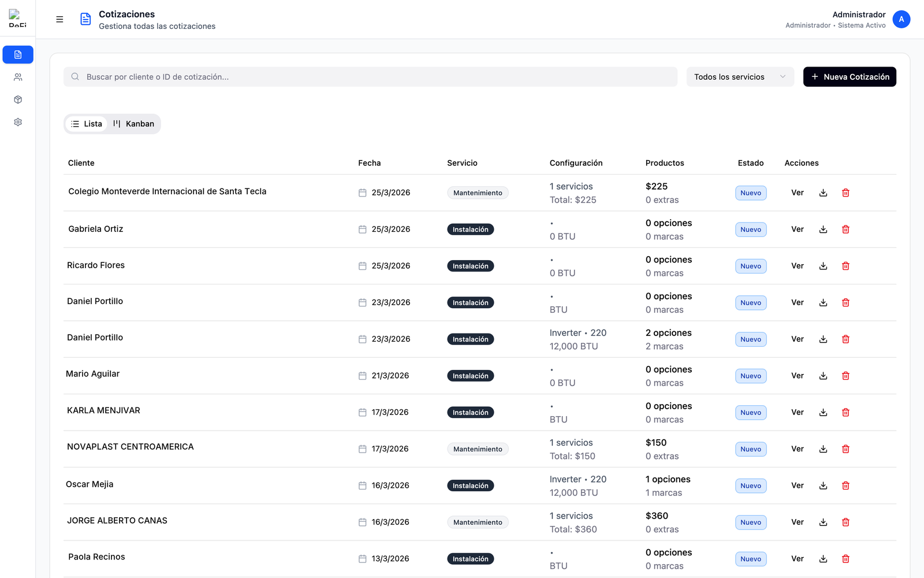The image size is (924, 578).
Task: Click Nuevo status badge for Gabriela Ortiz
Action: point(751,229)
